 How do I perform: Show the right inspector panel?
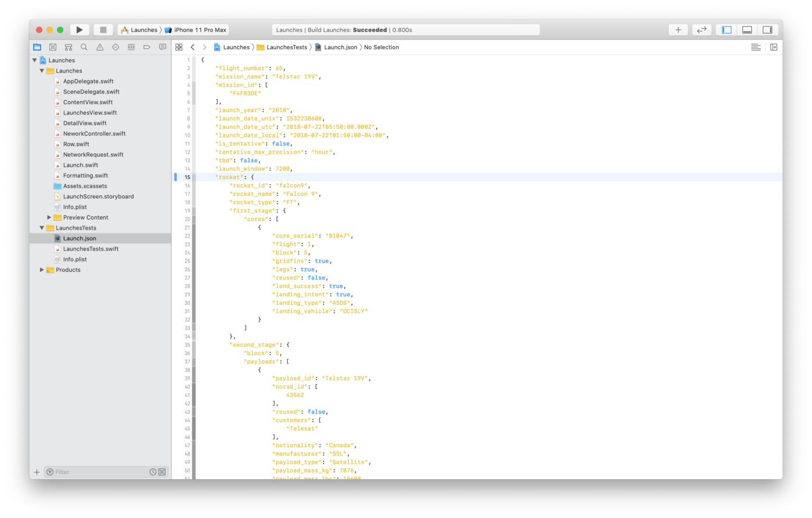768,30
